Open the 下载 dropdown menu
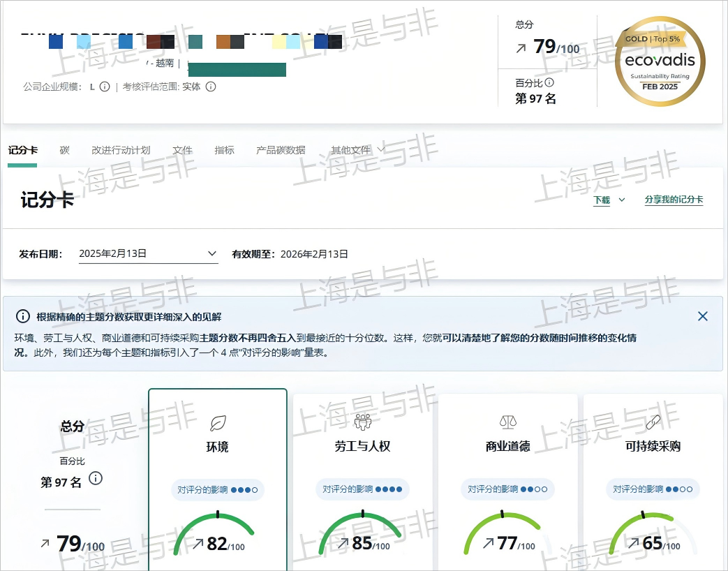This screenshot has width=728, height=571. (x=609, y=200)
